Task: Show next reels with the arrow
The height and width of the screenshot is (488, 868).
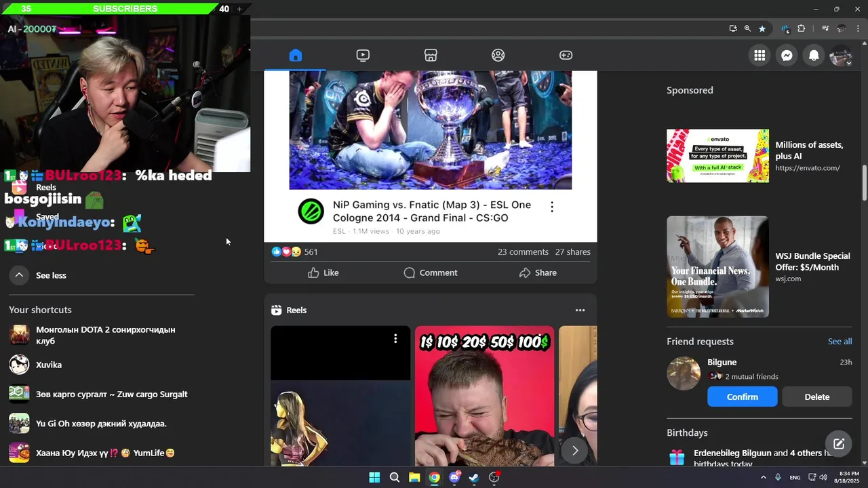Action: click(574, 451)
